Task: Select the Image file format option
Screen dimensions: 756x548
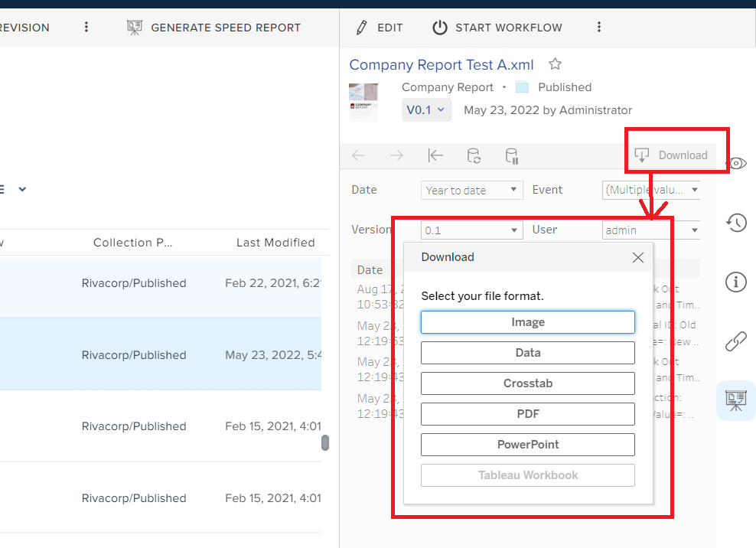Action: click(527, 321)
